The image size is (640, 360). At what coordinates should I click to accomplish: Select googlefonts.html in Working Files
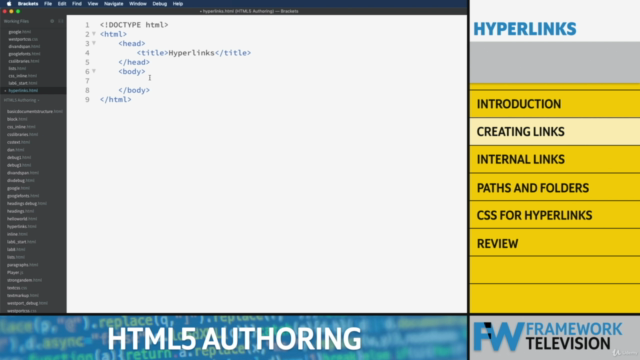click(24, 54)
